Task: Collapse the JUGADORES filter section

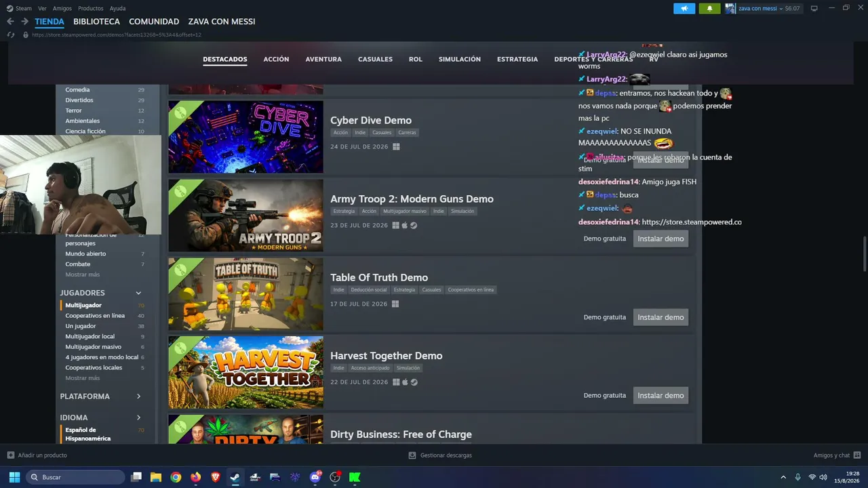Action: (x=138, y=293)
